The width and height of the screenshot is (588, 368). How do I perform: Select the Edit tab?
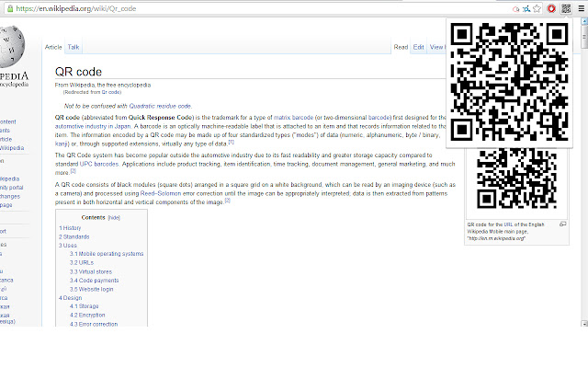pyautogui.click(x=419, y=47)
